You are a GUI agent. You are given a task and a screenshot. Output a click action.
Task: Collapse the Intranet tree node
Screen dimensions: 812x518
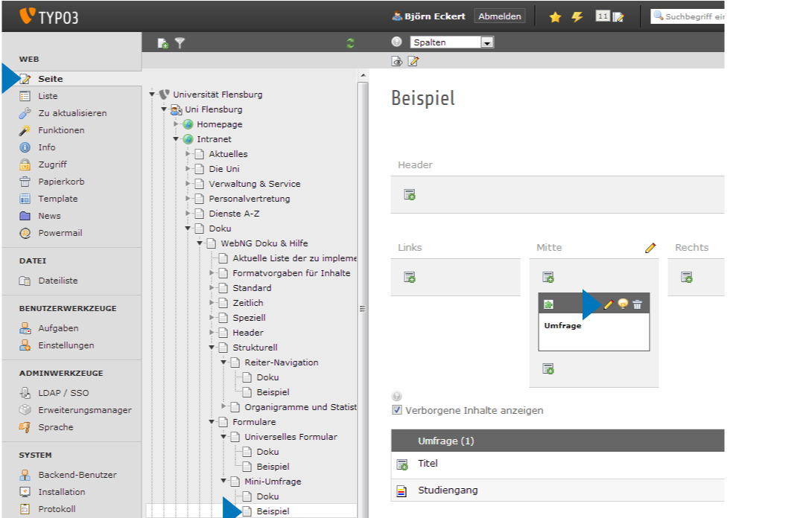pos(177,139)
